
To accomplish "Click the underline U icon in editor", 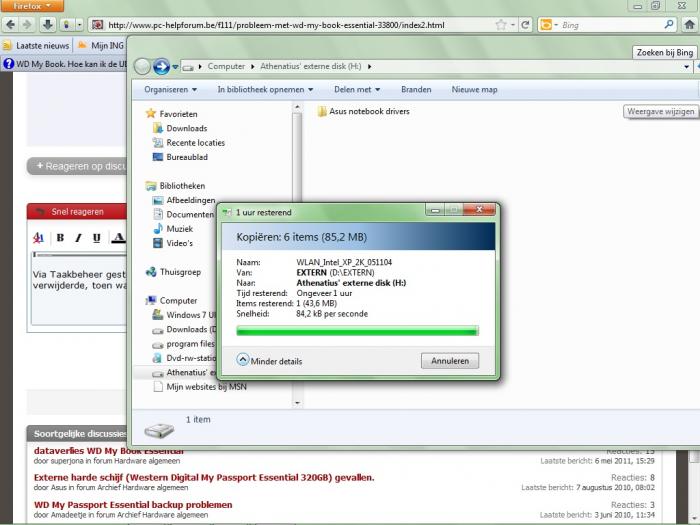I will (96, 238).
